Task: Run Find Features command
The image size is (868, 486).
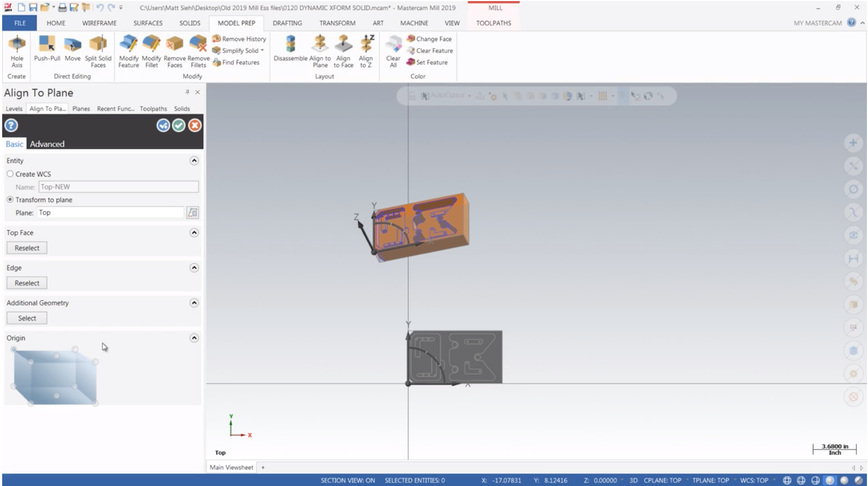Action: coord(236,62)
